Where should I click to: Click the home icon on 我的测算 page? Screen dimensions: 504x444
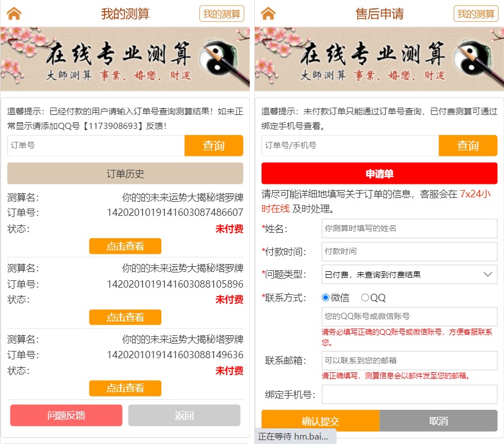pyautogui.click(x=14, y=13)
